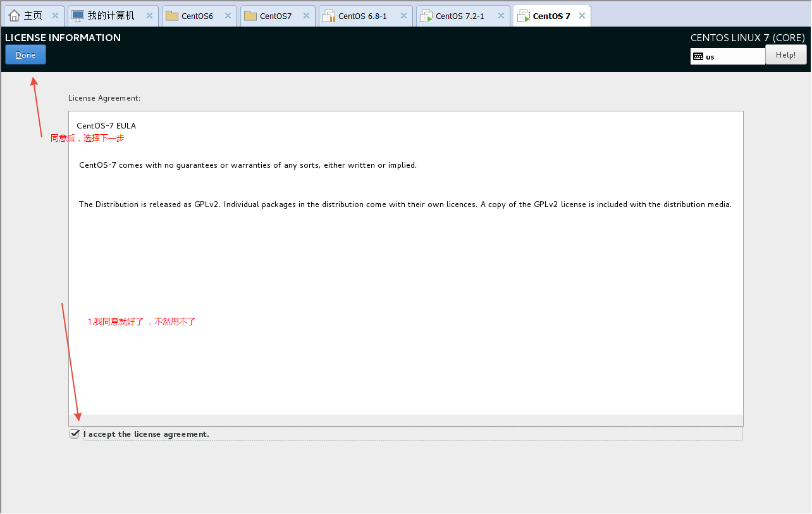Close the CentOS6 tab
The width and height of the screenshot is (812, 514).
click(228, 16)
